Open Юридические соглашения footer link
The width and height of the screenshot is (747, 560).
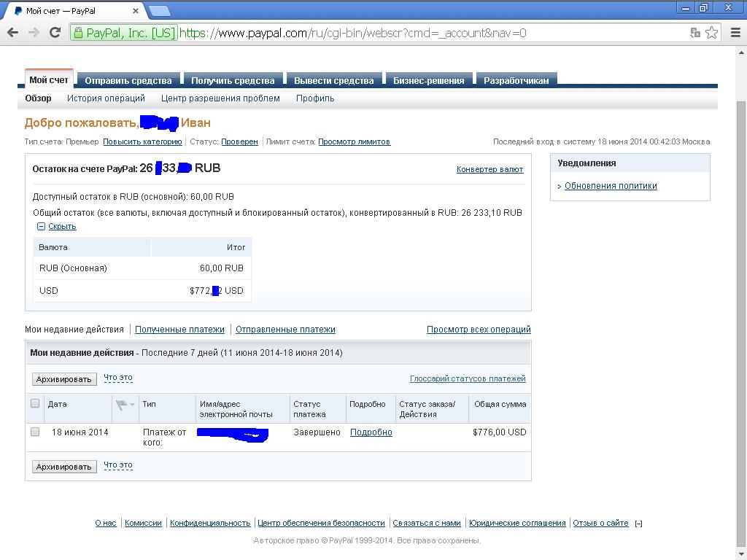point(517,523)
